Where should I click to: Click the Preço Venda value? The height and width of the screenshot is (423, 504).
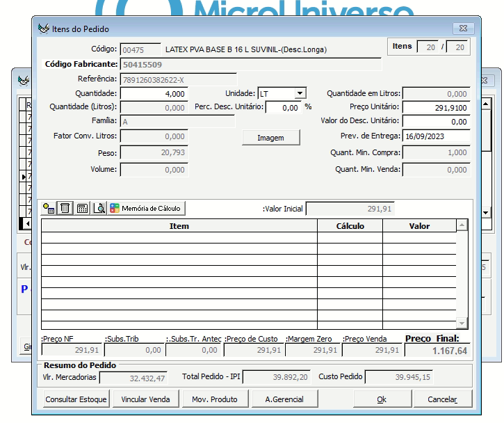pyautogui.click(x=372, y=350)
